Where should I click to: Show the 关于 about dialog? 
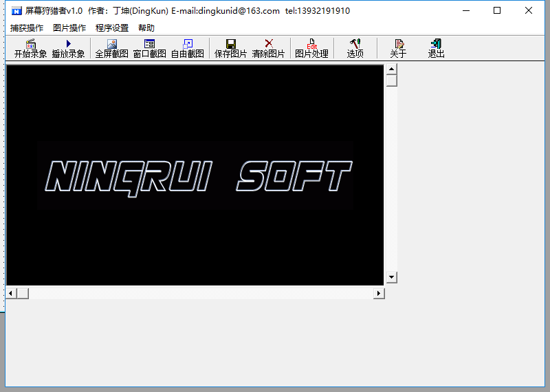[x=399, y=48]
